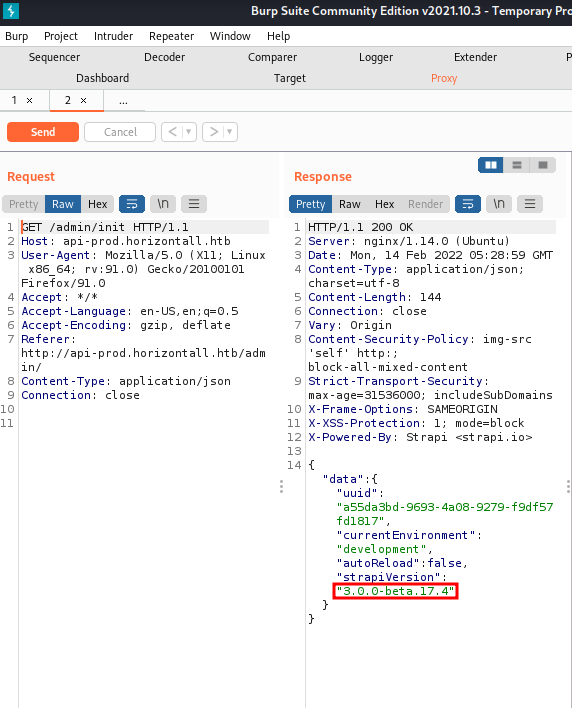Switch to top-bottom split layout view
572x708 pixels.
click(517, 165)
